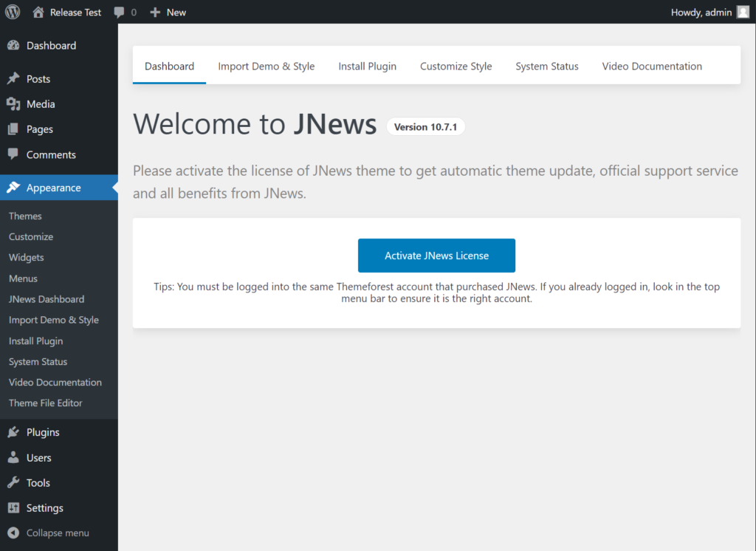Open the Users icon in the sidebar
This screenshot has height=551, width=756.
tap(13, 457)
